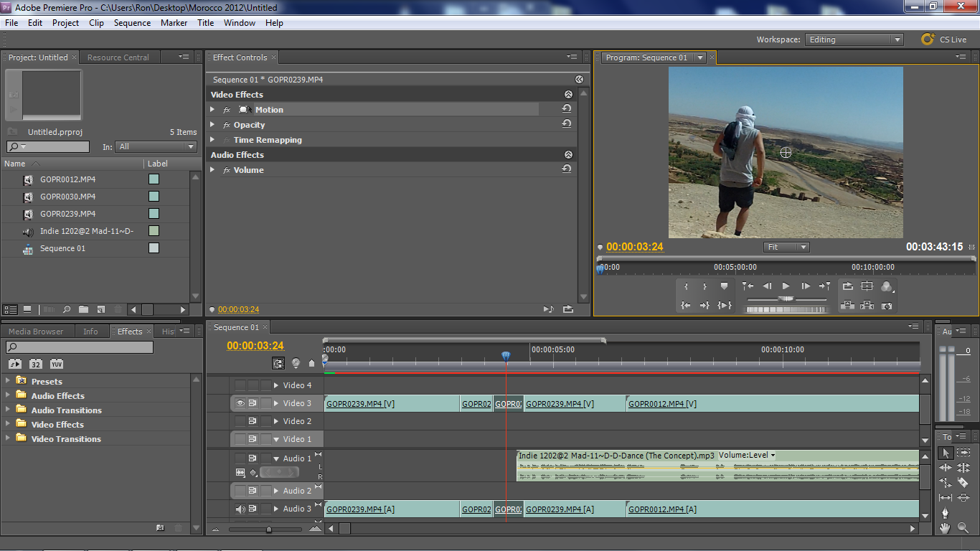Image resolution: width=980 pixels, height=551 pixels.
Task: Filter effects by Accelerated Effects icon
Action: pos(14,364)
